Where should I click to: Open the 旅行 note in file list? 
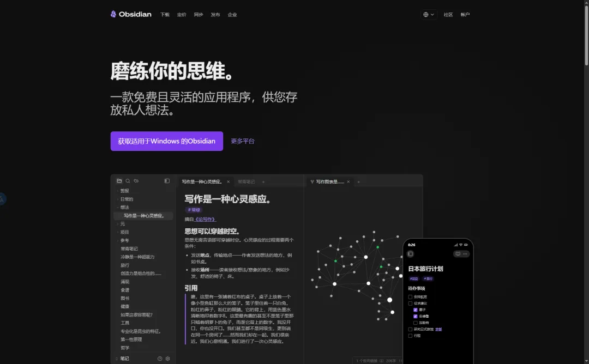coord(125,265)
